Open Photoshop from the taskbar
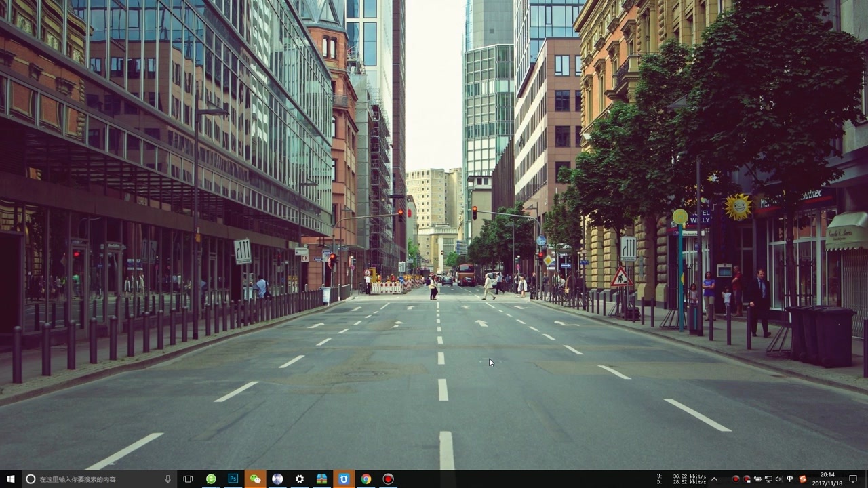 (x=233, y=479)
